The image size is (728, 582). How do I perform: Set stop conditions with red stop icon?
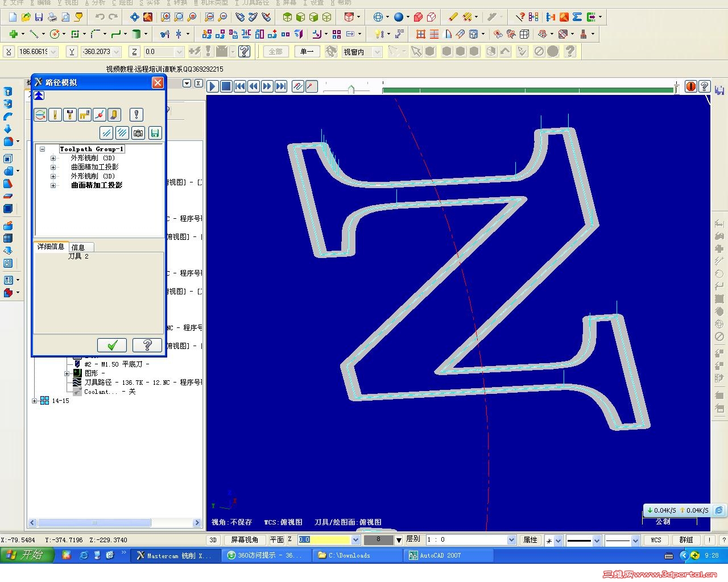691,86
